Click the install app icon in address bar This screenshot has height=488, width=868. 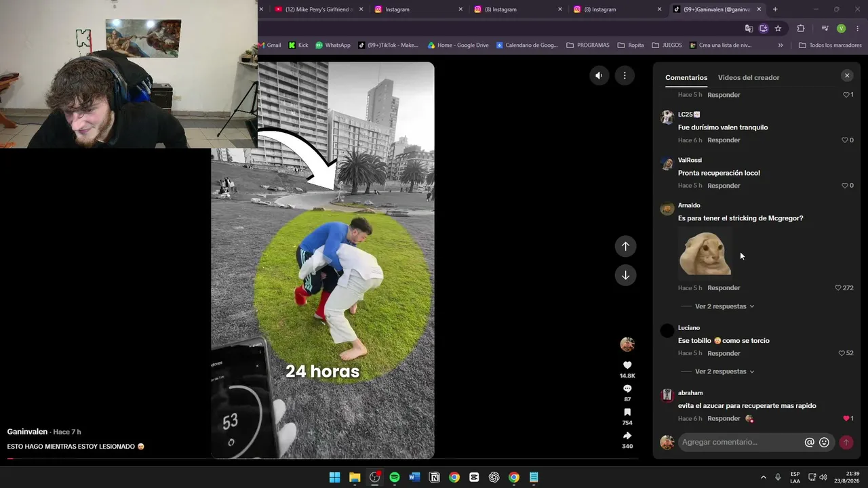pyautogui.click(x=763, y=28)
